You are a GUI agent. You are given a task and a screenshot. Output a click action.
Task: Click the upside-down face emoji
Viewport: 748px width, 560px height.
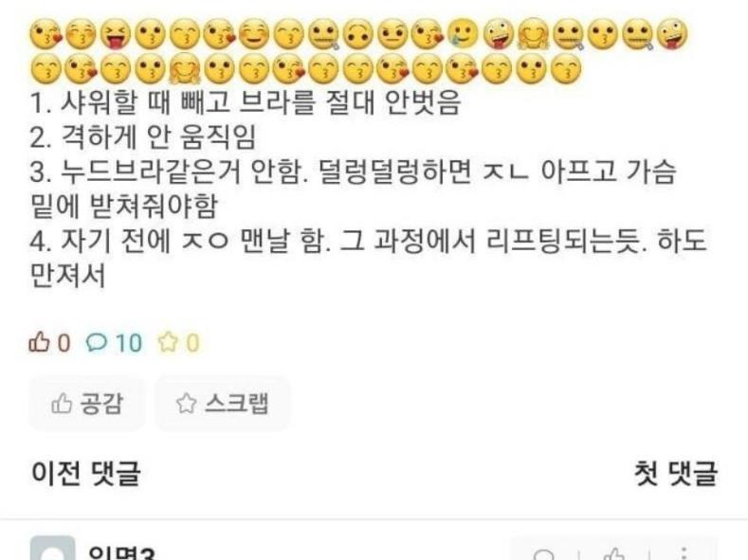click(358, 35)
